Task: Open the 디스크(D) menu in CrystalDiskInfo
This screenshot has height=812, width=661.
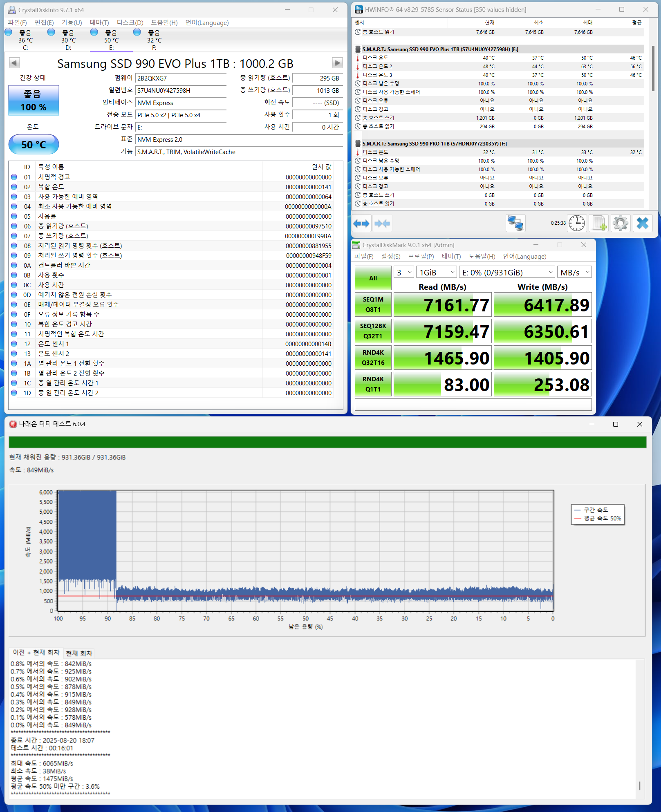Action: 130,23
